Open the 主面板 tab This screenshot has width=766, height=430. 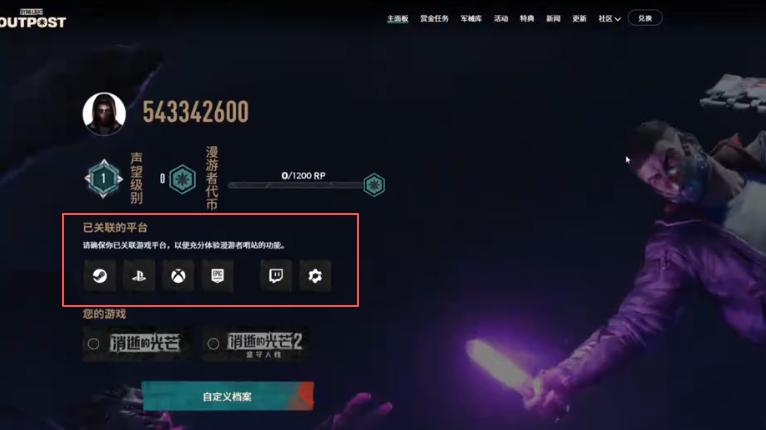[x=398, y=19]
